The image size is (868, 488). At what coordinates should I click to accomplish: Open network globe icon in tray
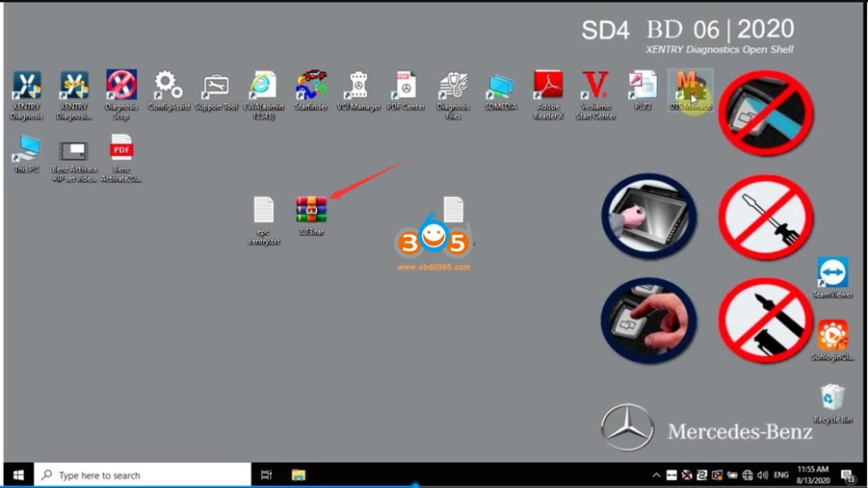coord(748,475)
